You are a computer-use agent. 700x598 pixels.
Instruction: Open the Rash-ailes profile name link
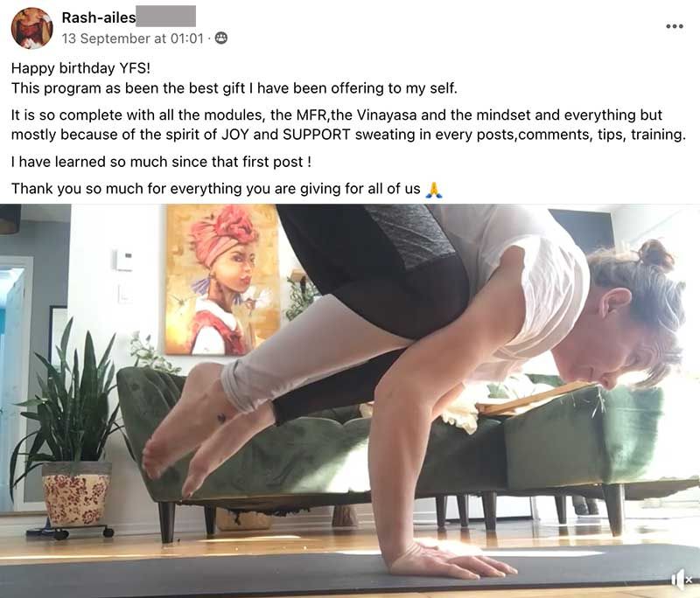pyautogui.click(x=99, y=17)
